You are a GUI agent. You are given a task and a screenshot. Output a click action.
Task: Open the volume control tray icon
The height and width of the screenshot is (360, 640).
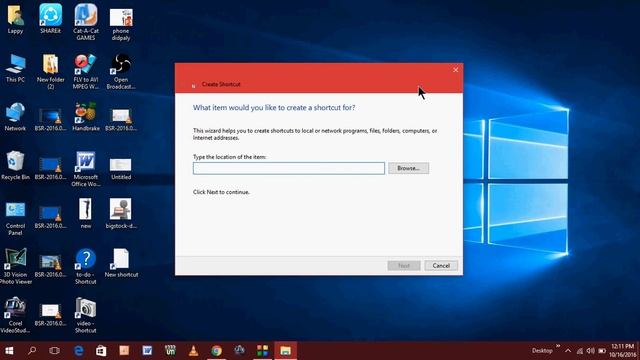591,351
